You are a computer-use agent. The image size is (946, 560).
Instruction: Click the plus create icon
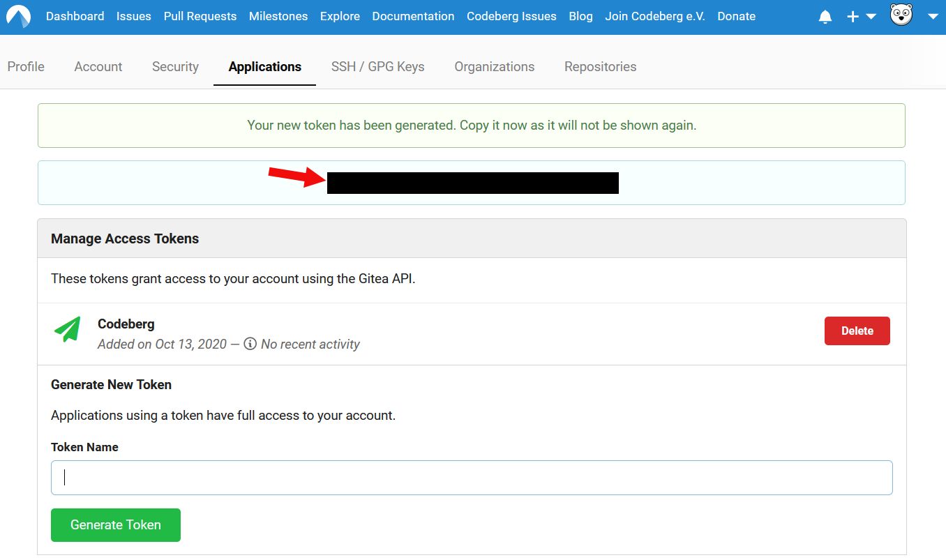coord(853,17)
